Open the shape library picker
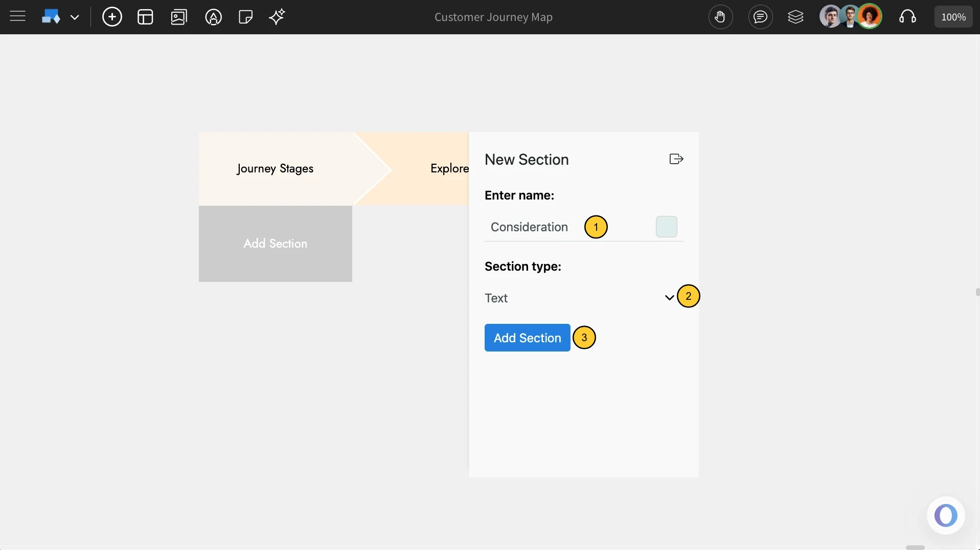Image resolution: width=980 pixels, height=550 pixels. click(x=51, y=16)
